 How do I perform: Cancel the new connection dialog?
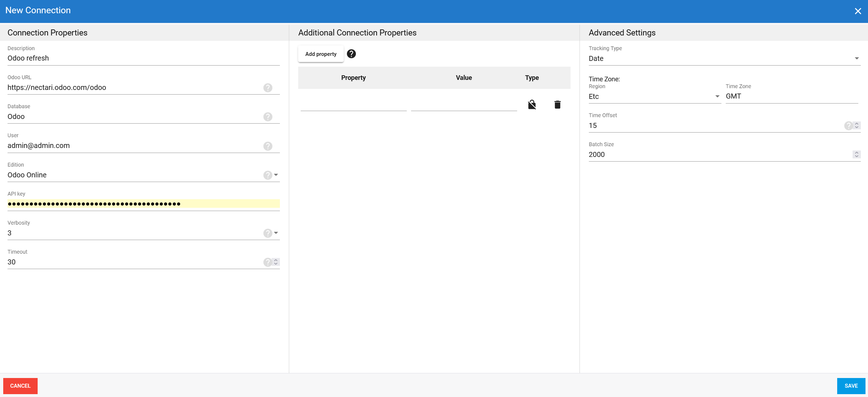20,386
